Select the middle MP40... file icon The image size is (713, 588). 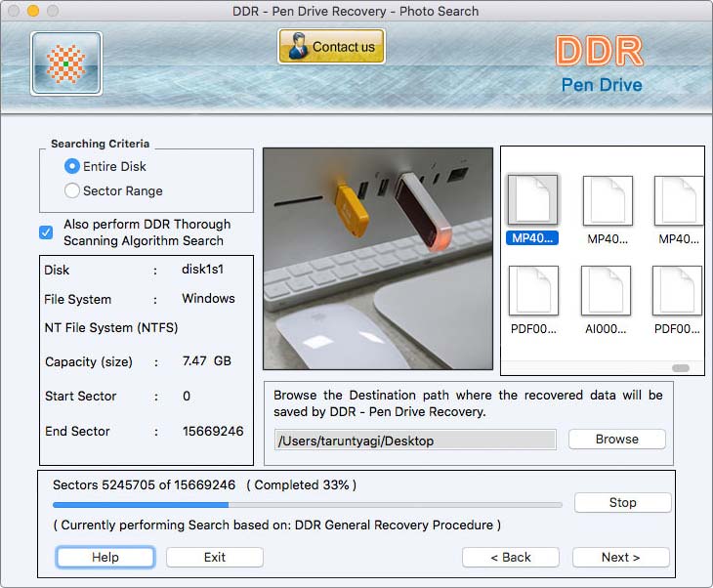(x=608, y=200)
